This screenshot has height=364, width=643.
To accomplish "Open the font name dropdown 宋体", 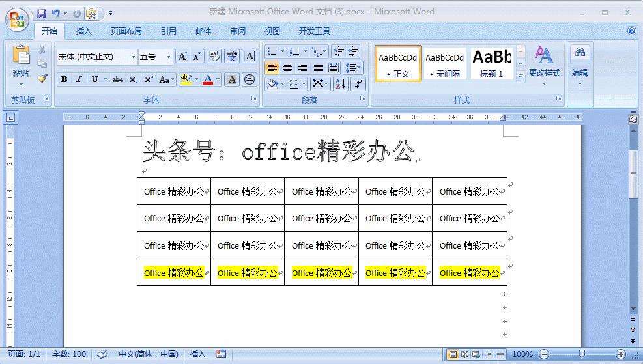I will click(96, 57).
